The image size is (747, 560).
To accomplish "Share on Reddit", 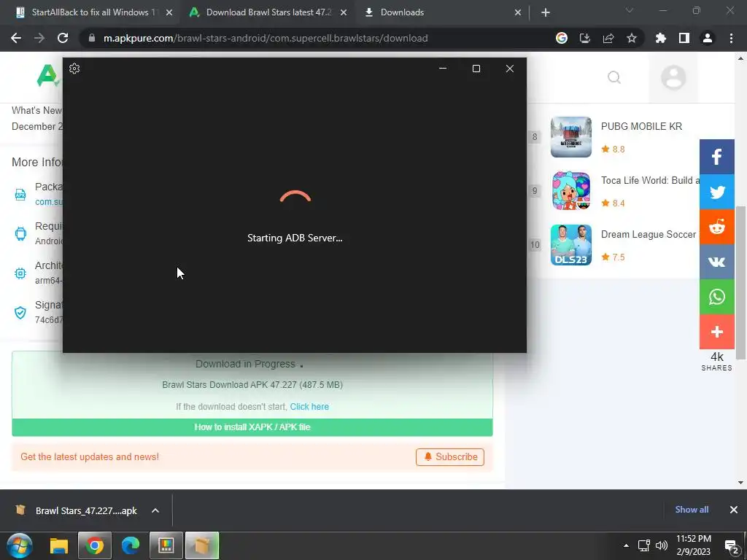I will (717, 227).
